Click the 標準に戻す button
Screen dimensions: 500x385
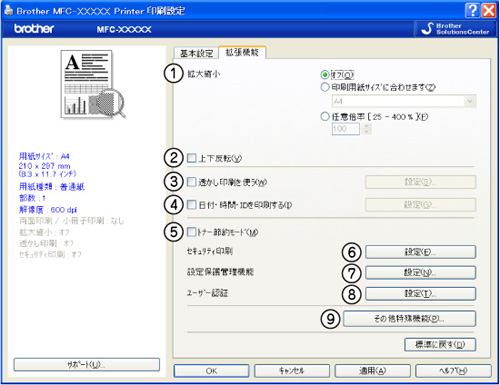click(440, 345)
